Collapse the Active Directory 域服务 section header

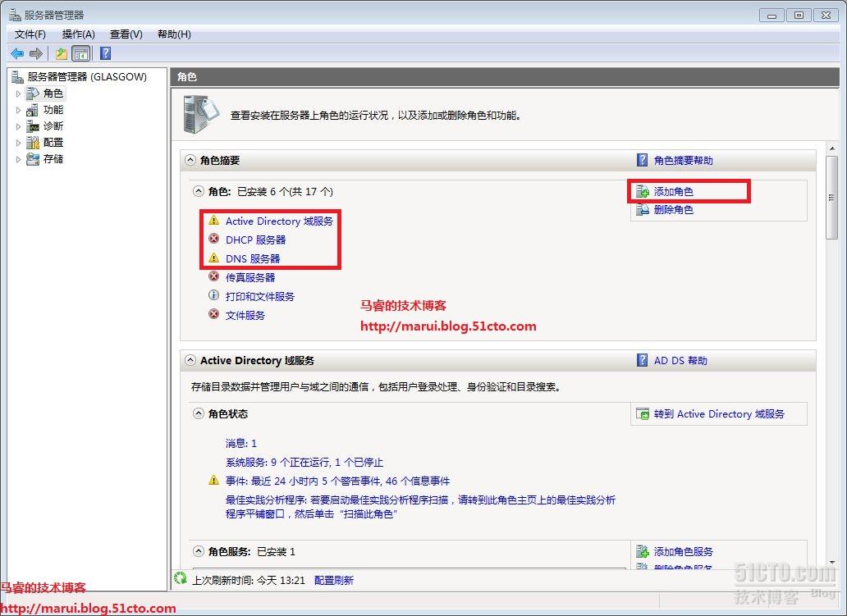pos(190,360)
